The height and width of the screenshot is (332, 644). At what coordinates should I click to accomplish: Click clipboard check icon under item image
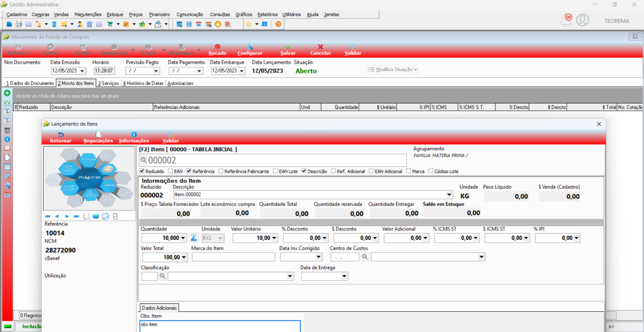pos(115,216)
